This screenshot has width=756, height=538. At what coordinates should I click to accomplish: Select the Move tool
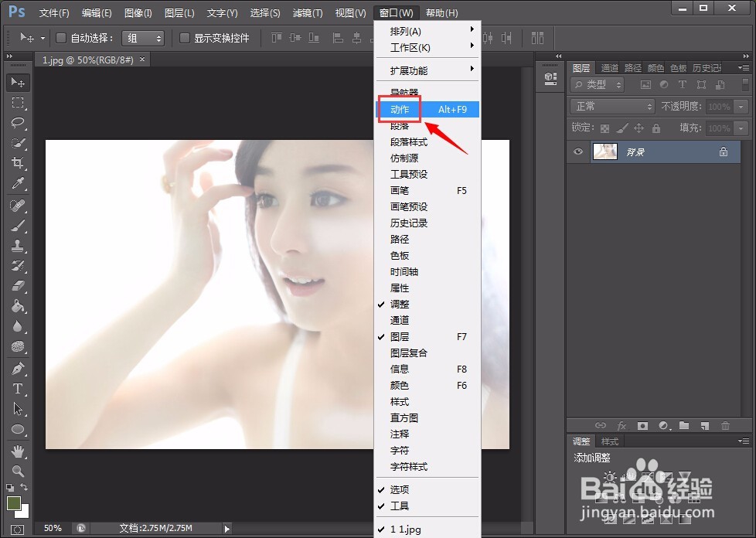pos(18,83)
